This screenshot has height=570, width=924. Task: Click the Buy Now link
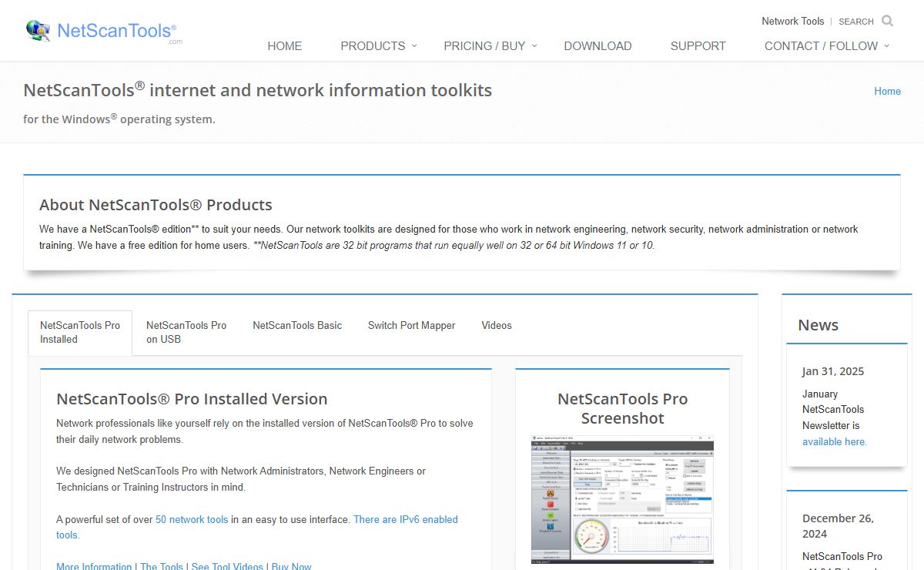pyautogui.click(x=291, y=567)
